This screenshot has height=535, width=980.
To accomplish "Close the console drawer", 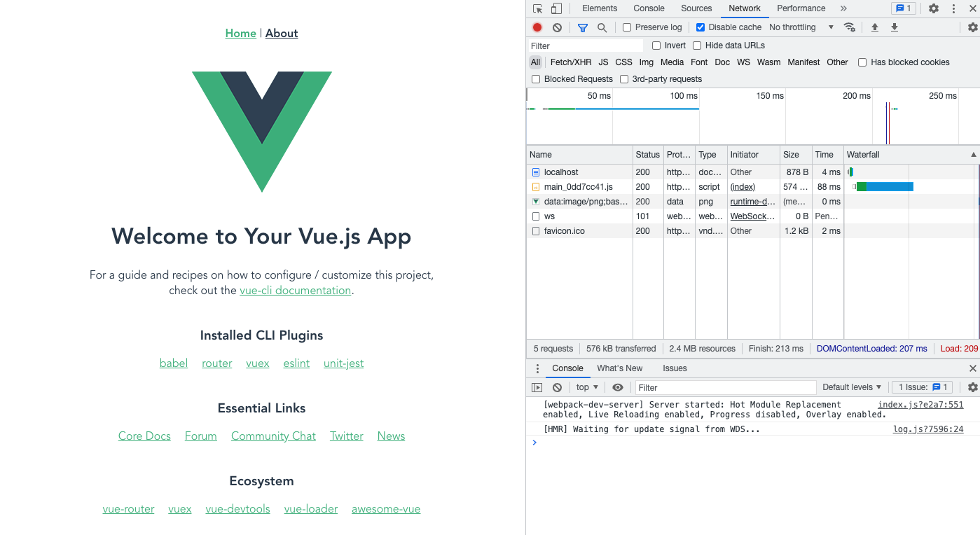I will coord(972,368).
